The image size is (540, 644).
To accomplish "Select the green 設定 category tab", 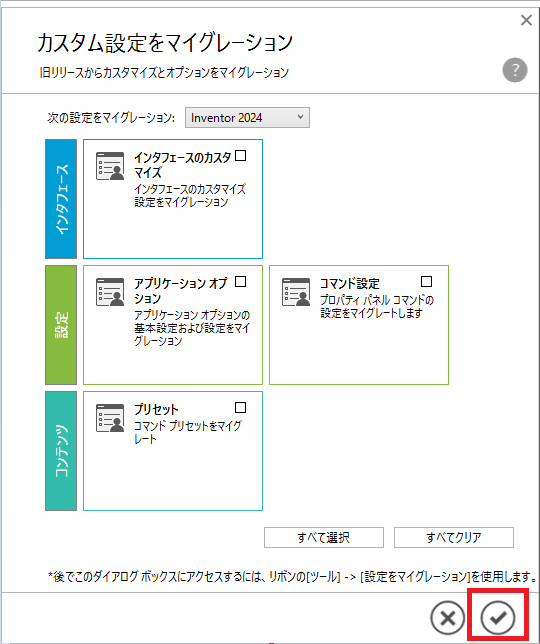I will (61, 325).
